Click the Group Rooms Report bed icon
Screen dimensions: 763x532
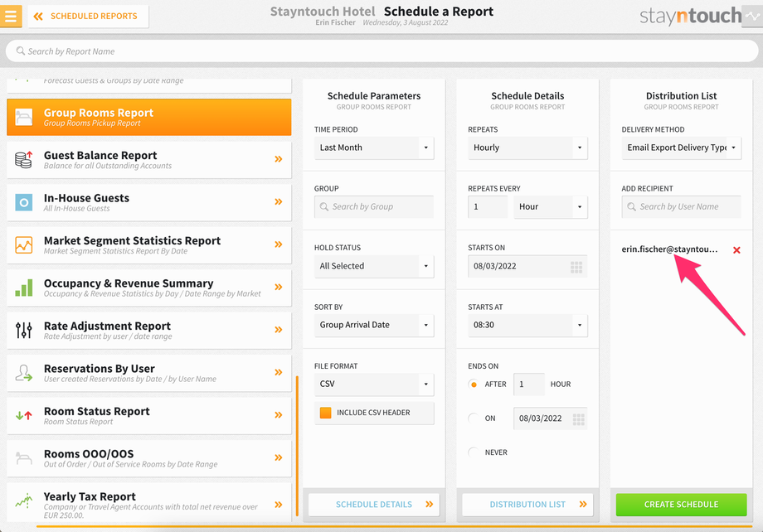tap(23, 117)
